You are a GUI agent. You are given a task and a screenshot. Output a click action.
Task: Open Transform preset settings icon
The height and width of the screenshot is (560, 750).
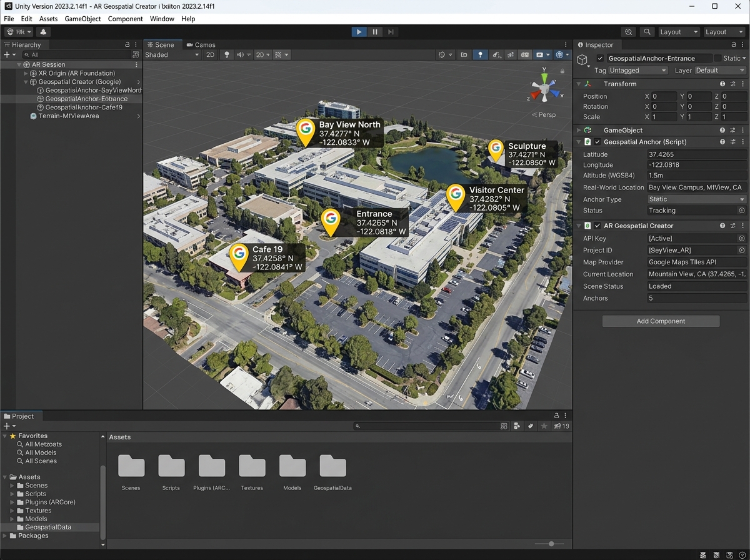tap(733, 84)
